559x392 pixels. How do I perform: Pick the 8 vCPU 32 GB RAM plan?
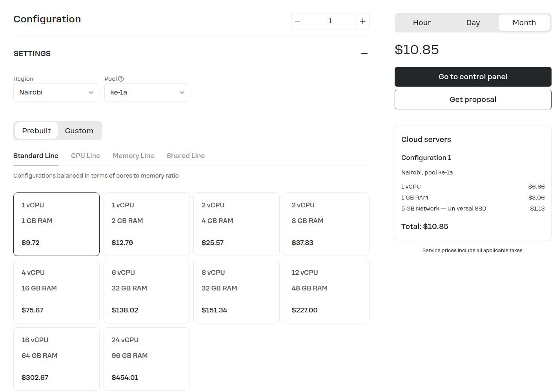237,292
